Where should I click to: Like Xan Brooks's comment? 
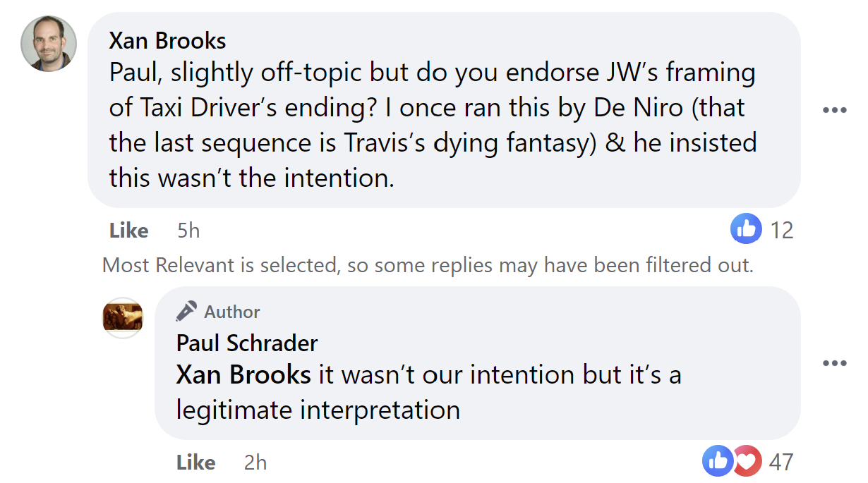[128, 231]
